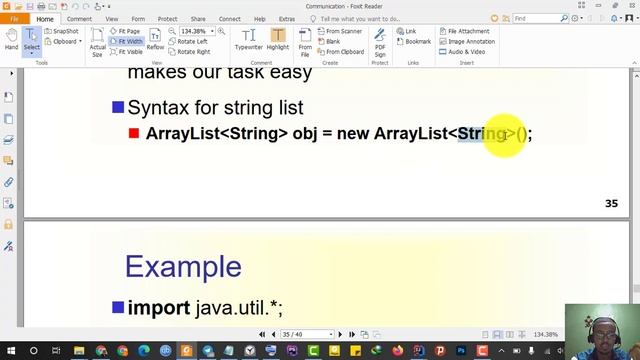Screen dimensions: 640x360
Task: Activate the Select text tool
Action: [x=31, y=39]
